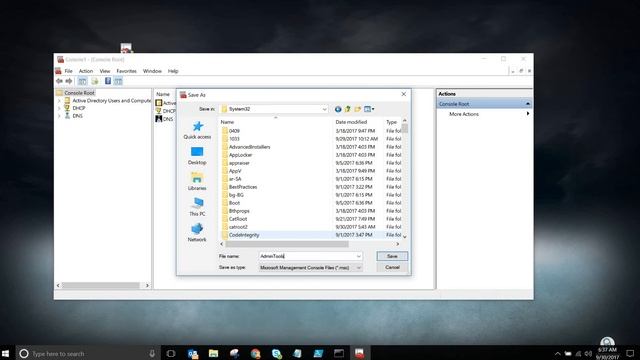
Task: Click the blue Back arrow in Save As dialog
Action: click(338, 109)
